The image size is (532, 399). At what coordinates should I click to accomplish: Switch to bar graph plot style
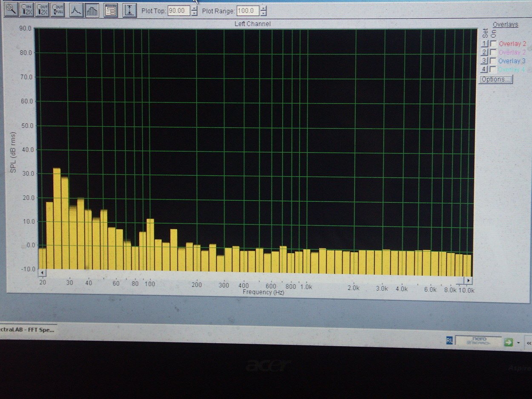(92, 10)
